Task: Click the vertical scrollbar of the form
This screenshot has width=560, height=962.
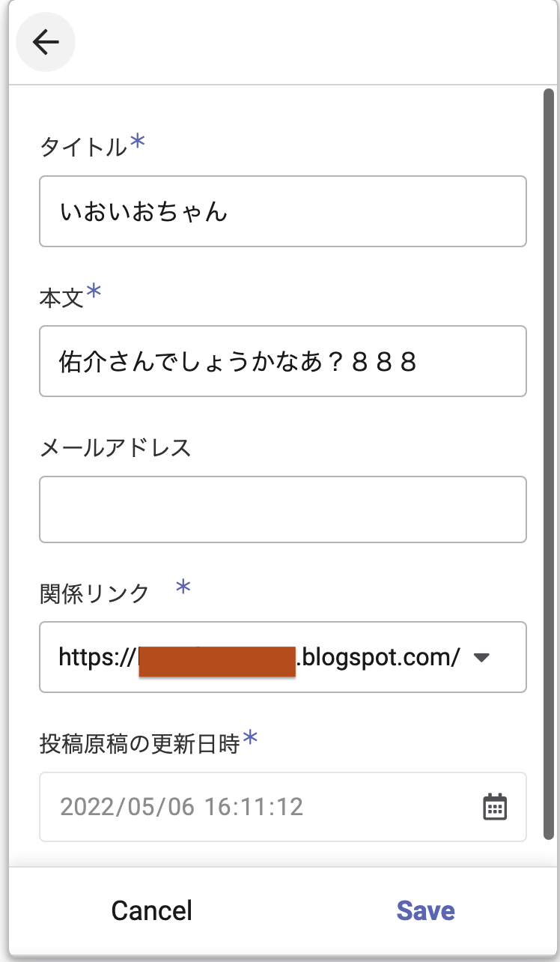Action: pos(549,450)
